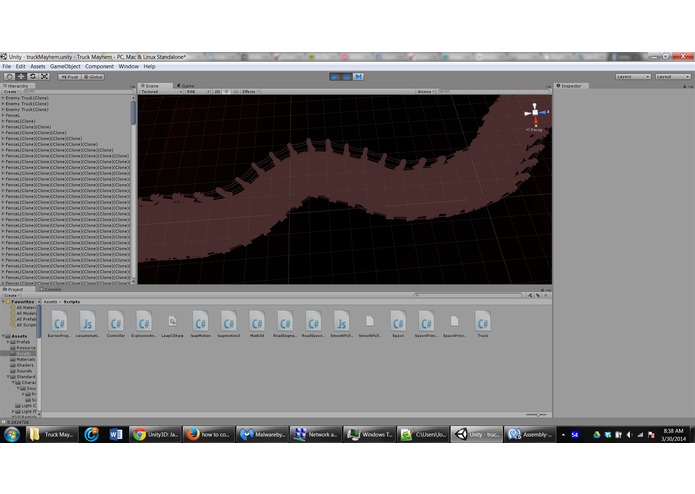Click the scene orientation gizmo
The height and width of the screenshot is (494, 695).
(x=535, y=113)
